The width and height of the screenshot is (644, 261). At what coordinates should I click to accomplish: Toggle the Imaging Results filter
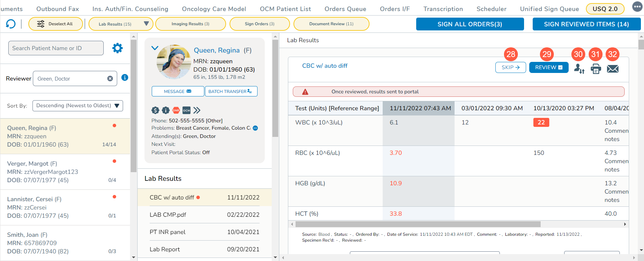190,24
